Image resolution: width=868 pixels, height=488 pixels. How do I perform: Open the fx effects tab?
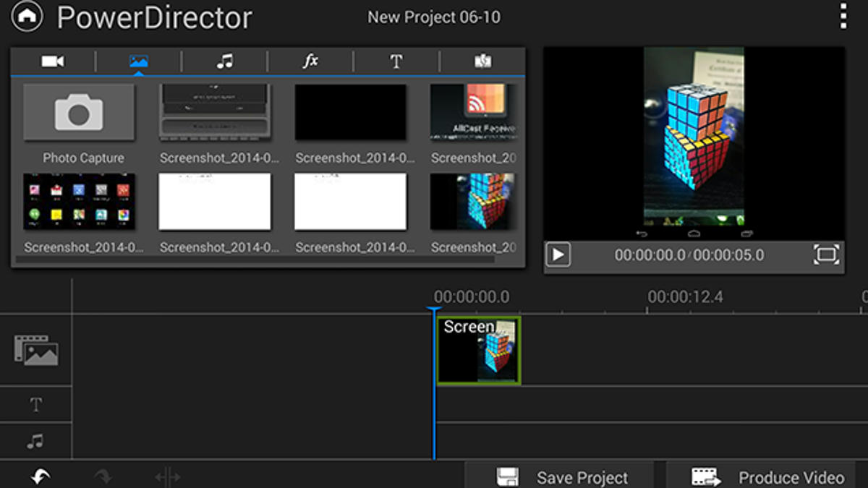[310, 61]
